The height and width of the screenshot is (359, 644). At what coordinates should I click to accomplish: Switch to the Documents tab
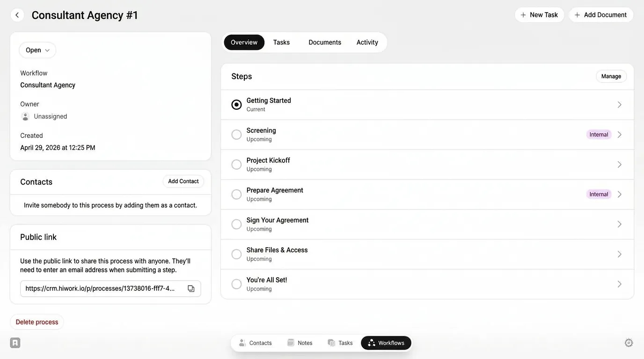click(x=325, y=42)
